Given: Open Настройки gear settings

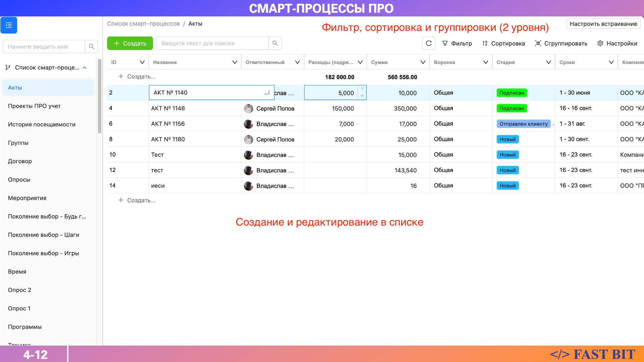Looking at the screenshot, I should 617,43.
